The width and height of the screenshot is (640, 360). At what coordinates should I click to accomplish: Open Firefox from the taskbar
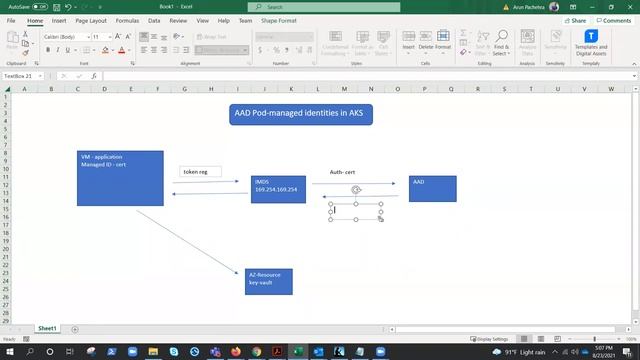(236, 351)
